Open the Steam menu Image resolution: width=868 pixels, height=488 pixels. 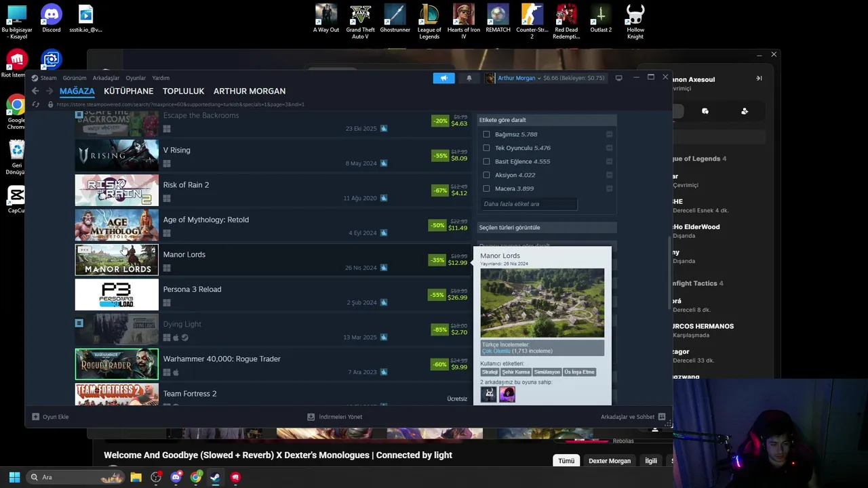pos(48,78)
